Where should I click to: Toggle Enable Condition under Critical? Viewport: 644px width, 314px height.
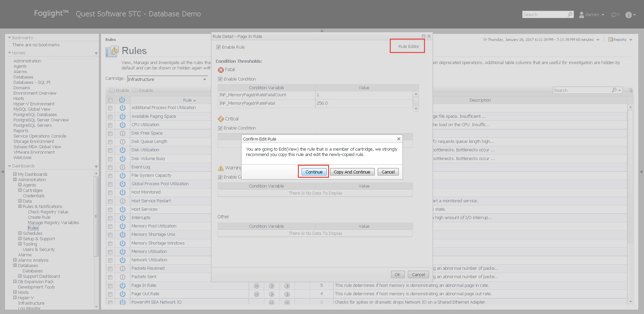click(220, 128)
